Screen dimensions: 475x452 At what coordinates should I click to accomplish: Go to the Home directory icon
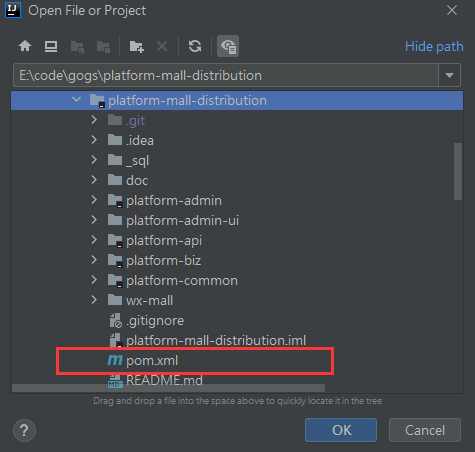(25, 46)
